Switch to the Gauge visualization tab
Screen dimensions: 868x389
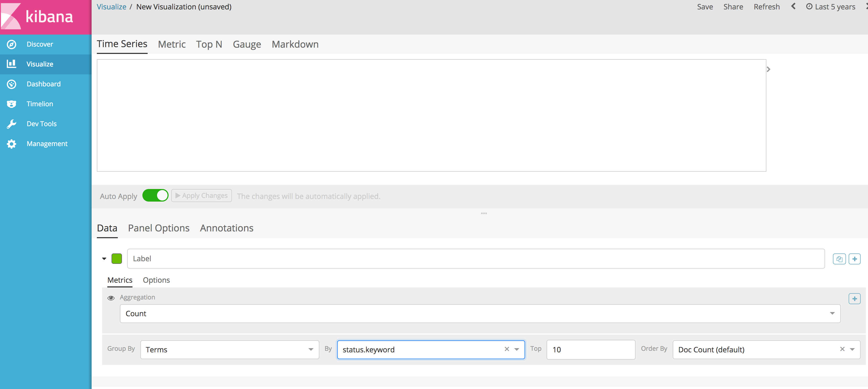click(247, 44)
